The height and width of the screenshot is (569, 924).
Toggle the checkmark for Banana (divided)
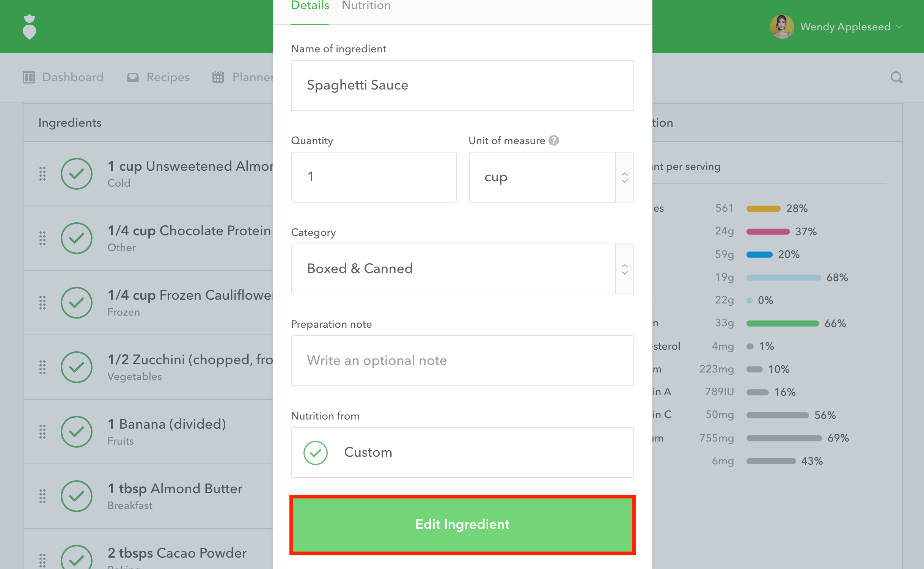click(x=77, y=432)
